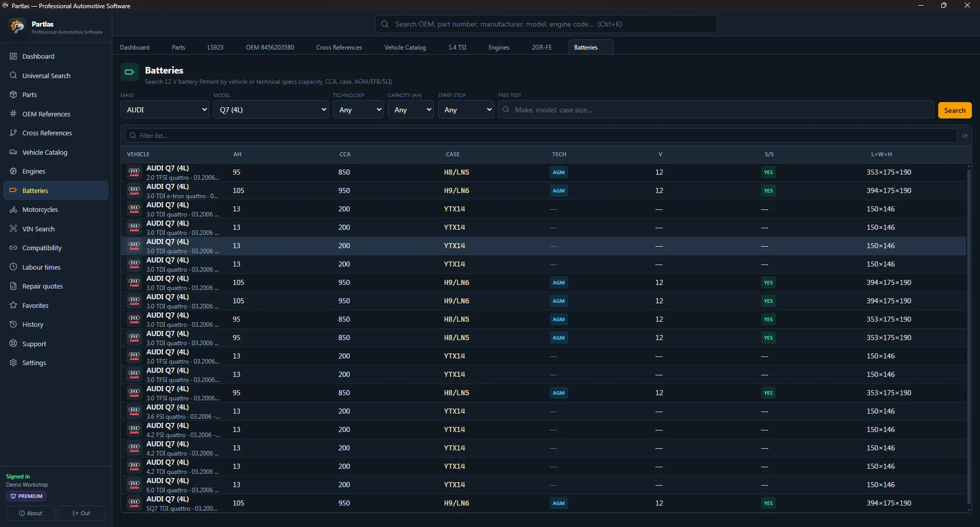Switch to the 2GR-FE tab
Screen dimensions: 980x527
542,47
